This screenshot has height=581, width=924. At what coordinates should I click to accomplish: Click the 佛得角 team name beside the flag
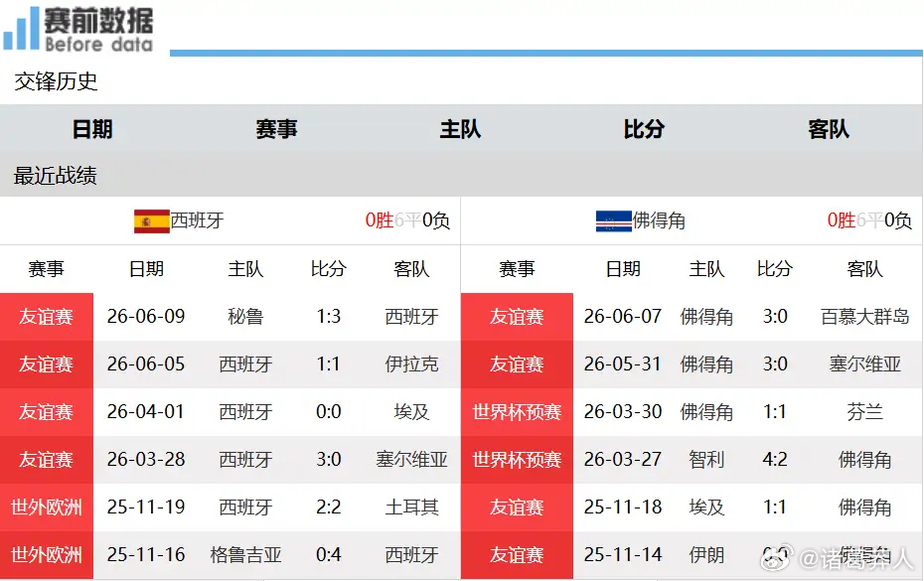[x=659, y=220]
